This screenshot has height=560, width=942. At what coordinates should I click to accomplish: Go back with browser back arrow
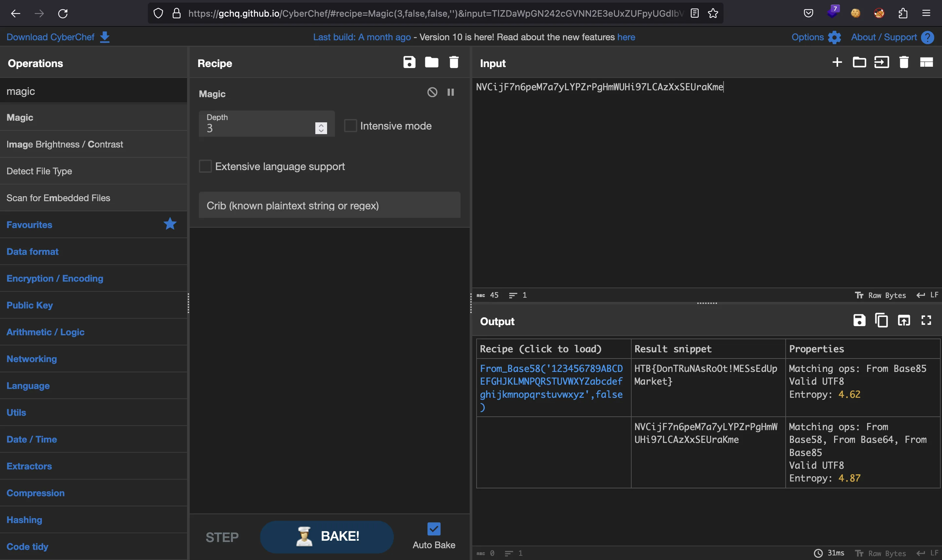point(15,14)
